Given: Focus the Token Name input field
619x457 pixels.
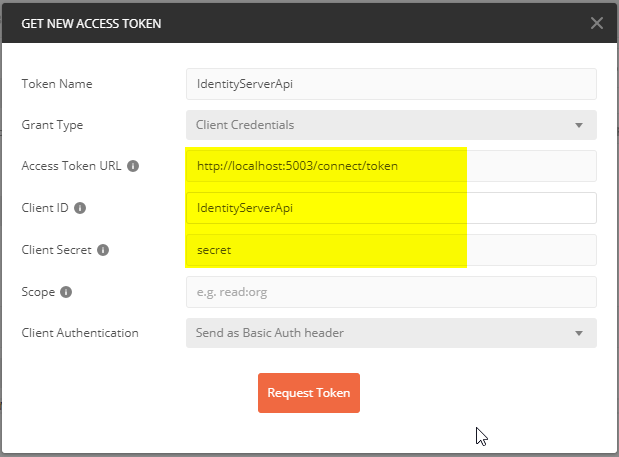Looking at the screenshot, I should coord(391,84).
